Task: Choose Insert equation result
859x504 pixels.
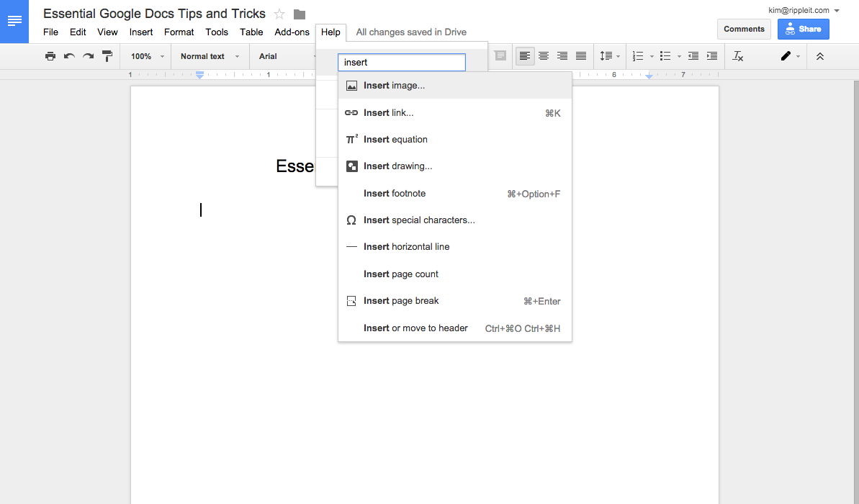Action: coord(454,139)
